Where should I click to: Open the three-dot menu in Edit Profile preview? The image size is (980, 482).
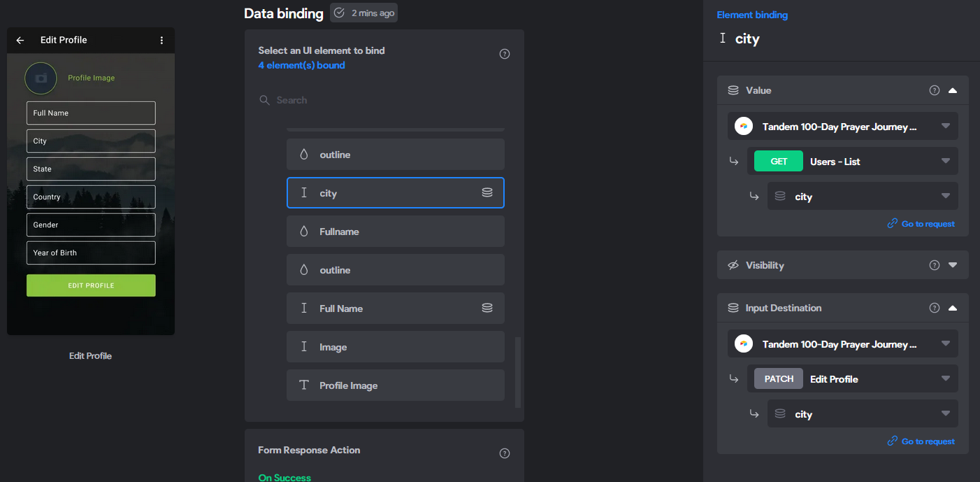tap(161, 41)
